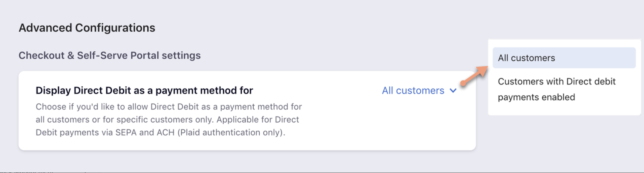
Task: Click the round tail of the orange arrow
Action: [463, 83]
